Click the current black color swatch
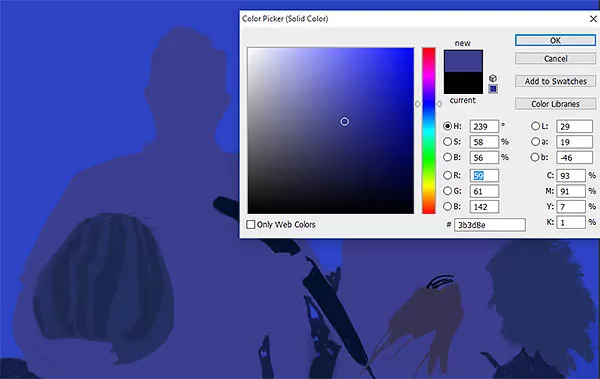This screenshot has height=379, width=600. (x=463, y=83)
